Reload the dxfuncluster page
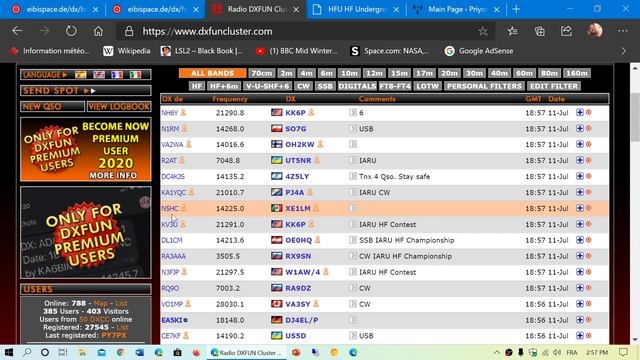 pos(71,31)
